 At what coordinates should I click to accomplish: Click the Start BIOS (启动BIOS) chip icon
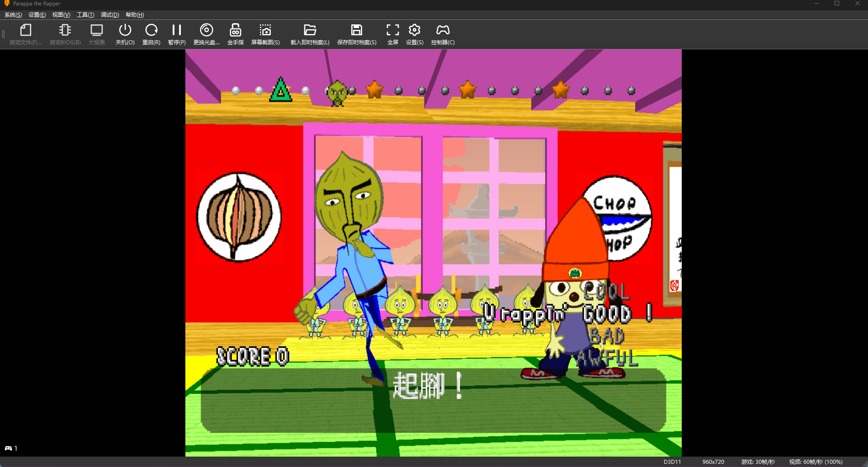tap(65, 30)
